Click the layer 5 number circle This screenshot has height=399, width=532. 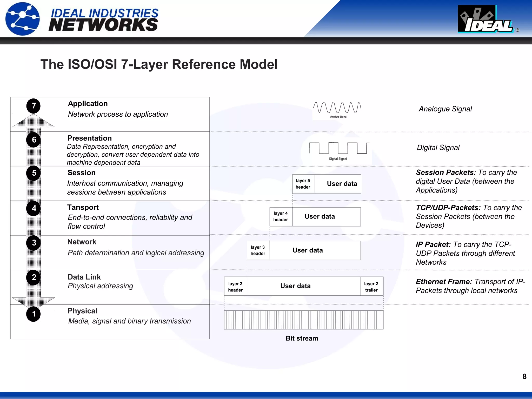34,173
